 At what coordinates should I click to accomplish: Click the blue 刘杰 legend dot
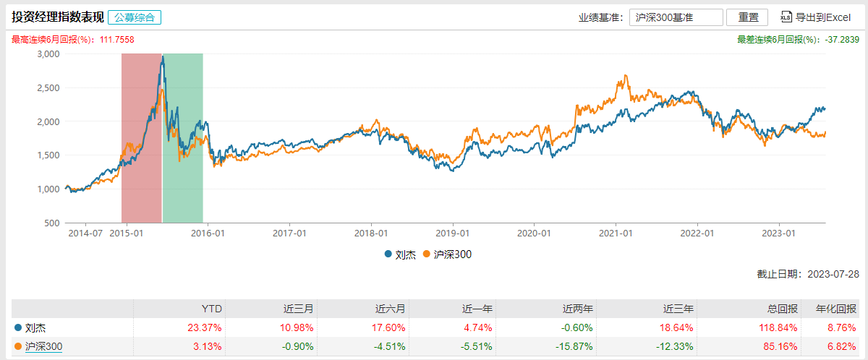pyautogui.click(x=388, y=254)
